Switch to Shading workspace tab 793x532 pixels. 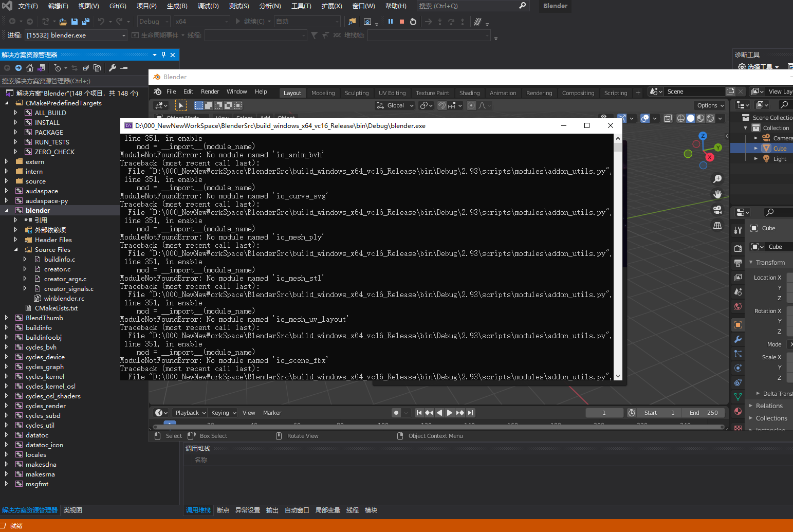click(469, 93)
